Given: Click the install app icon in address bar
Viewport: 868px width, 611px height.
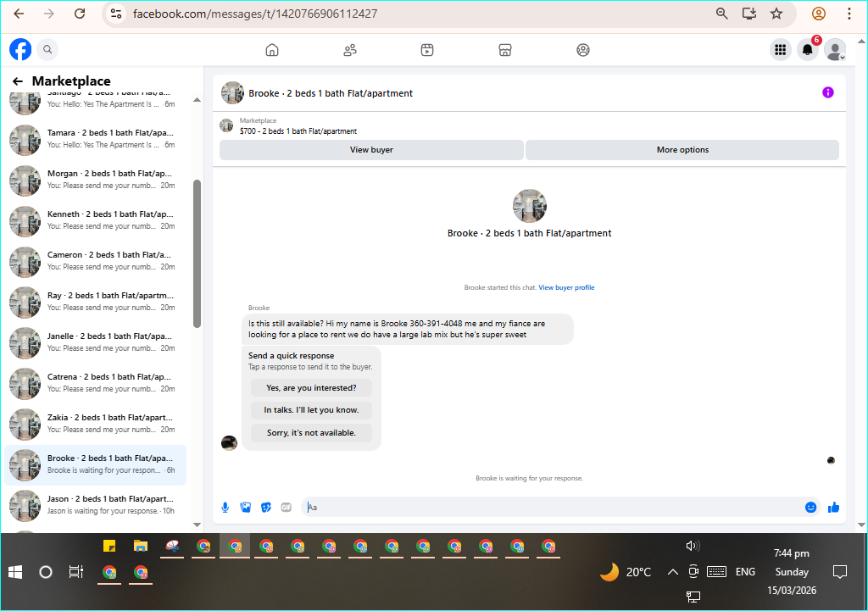Looking at the screenshot, I should (x=749, y=14).
